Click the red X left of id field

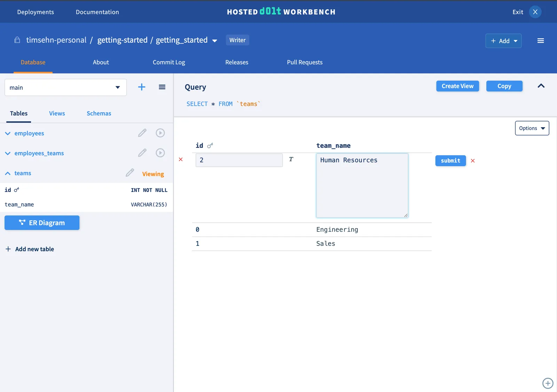point(181,159)
